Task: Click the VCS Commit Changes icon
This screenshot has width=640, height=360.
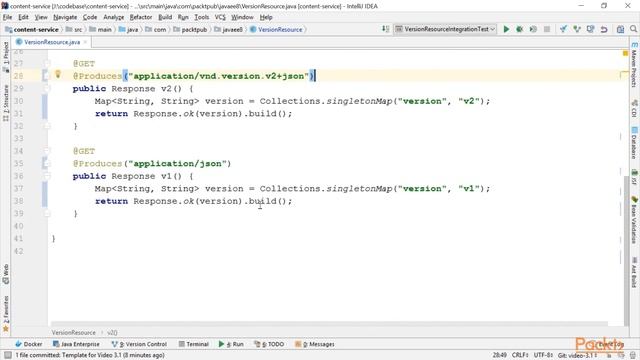Action: [x=577, y=29]
